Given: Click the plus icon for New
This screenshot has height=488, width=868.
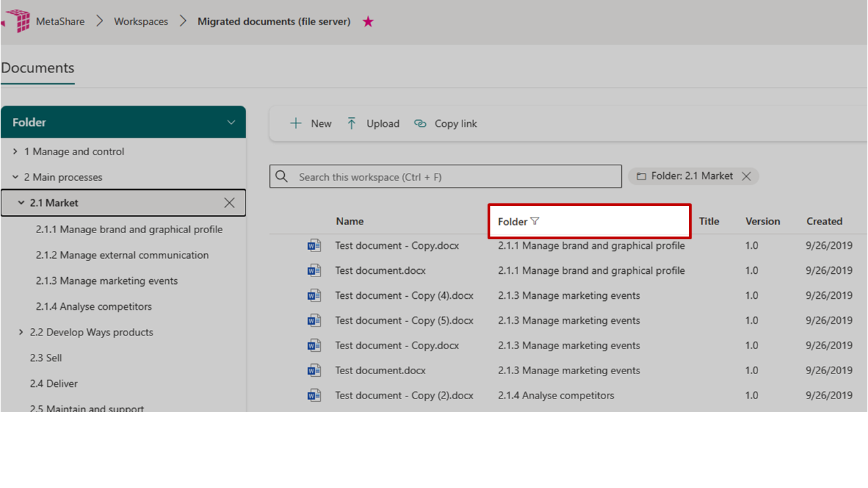Looking at the screenshot, I should [296, 123].
